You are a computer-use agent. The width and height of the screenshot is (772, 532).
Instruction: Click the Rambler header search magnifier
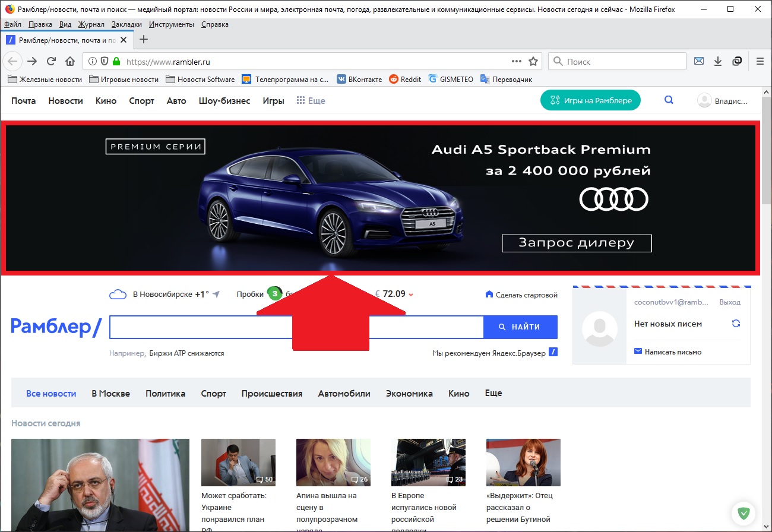pos(669,100)
